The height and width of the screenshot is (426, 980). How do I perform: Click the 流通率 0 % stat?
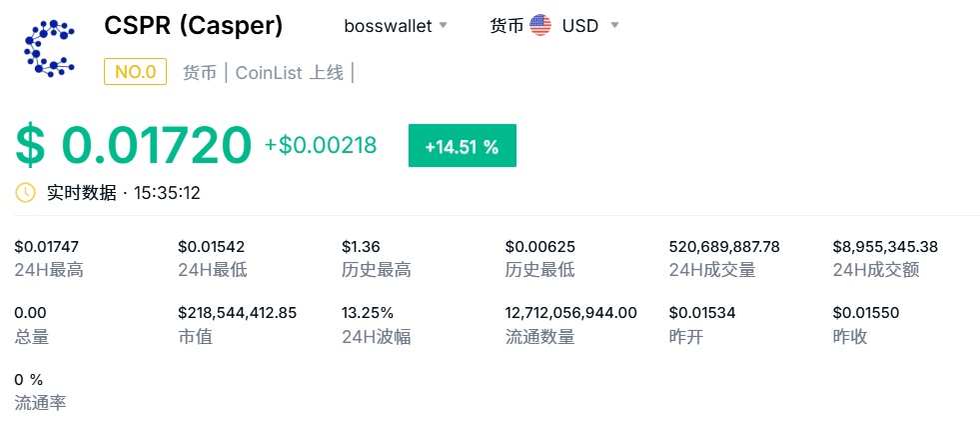(40, 391)
